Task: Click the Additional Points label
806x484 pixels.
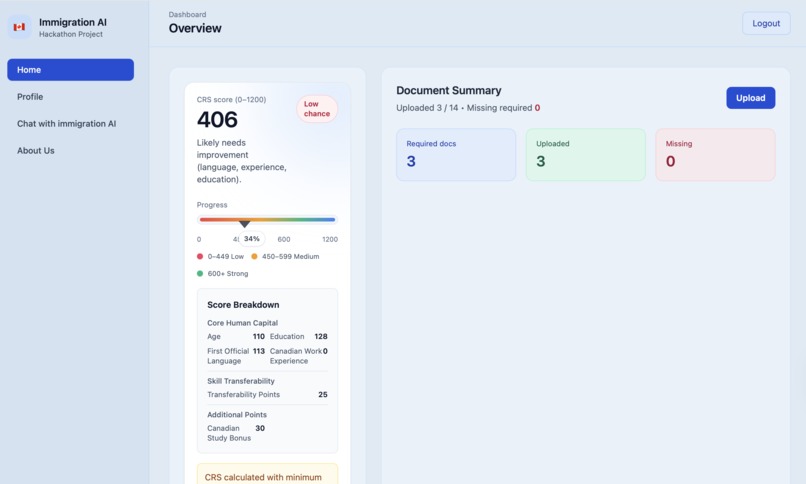Action: point(237,415)
